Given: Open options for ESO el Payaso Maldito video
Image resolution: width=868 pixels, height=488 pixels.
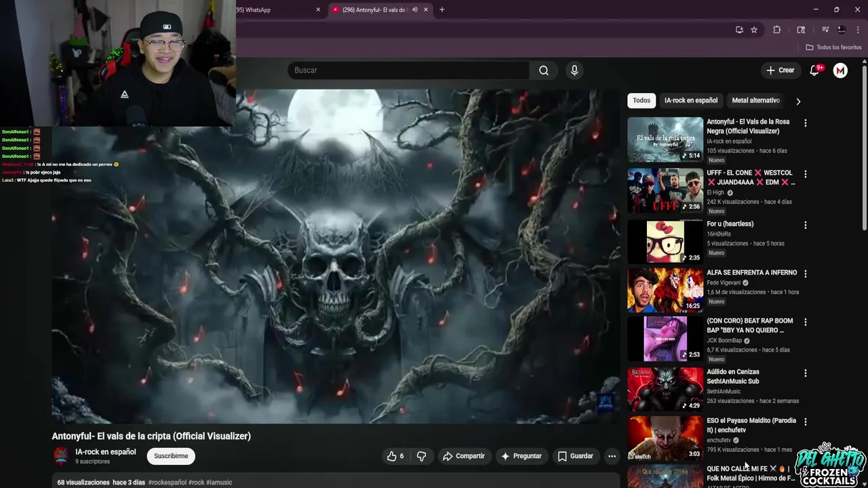Looking at the screenshot, I should [805, 422].
